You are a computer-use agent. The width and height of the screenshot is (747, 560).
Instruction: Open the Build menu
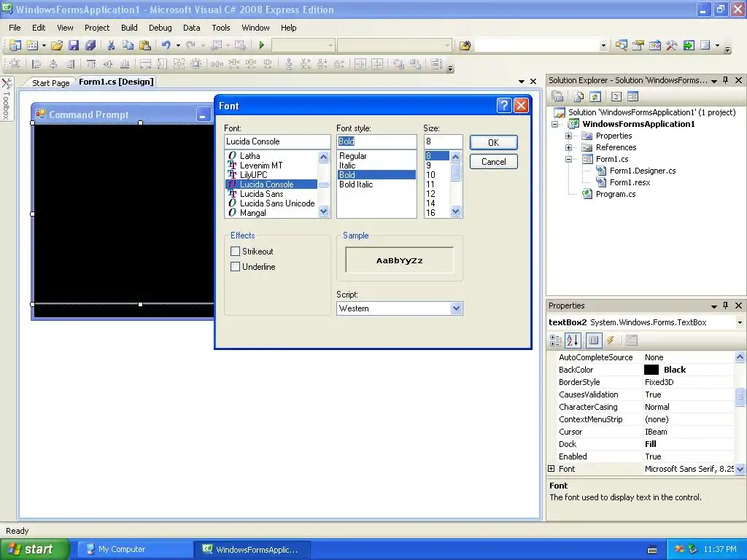[x=129, y=28]
